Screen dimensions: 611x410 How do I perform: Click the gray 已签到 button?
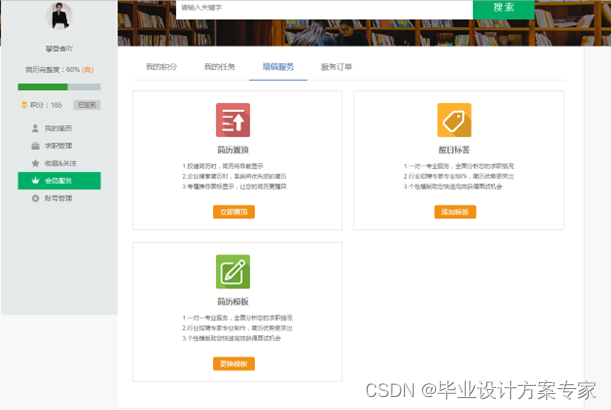(x=87, y=105)
